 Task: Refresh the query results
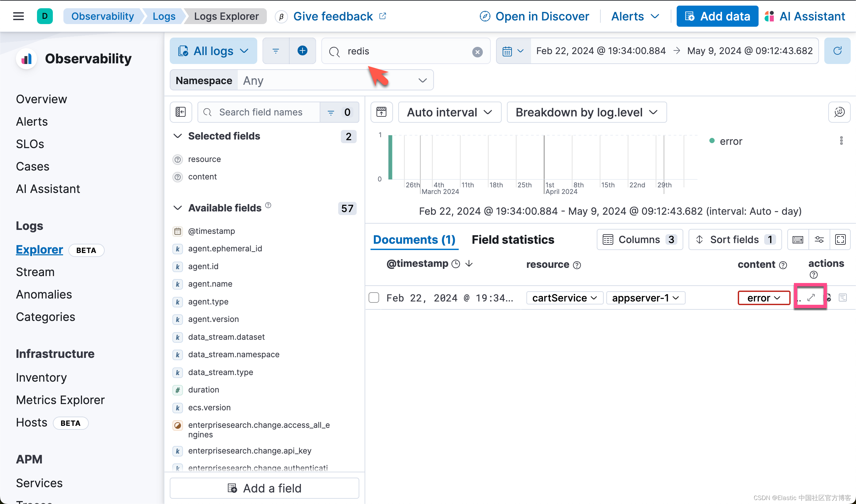pyautogui.click(x=837, y=50)
